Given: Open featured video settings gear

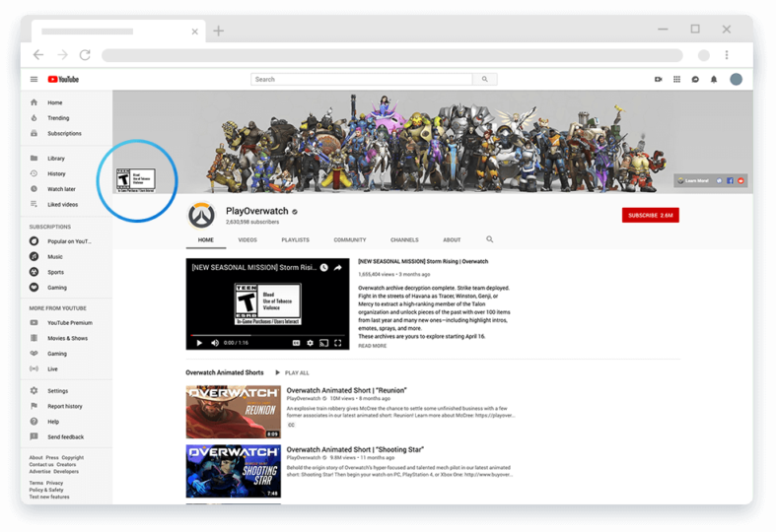Looking at the screenshot, I should [310, 343].
